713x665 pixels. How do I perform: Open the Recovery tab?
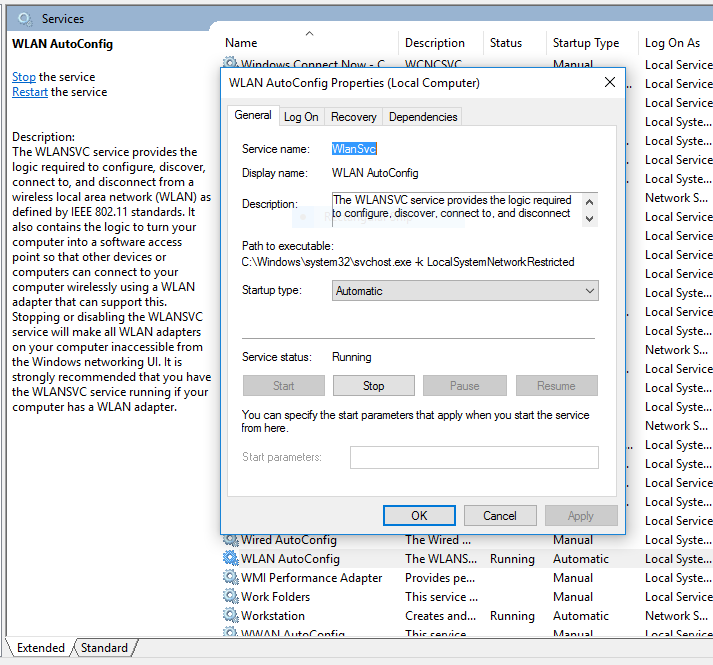(354, 117)
